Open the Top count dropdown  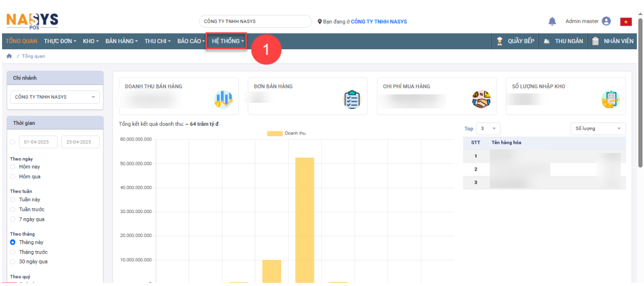pyautogui.click(x=488, y=129)
